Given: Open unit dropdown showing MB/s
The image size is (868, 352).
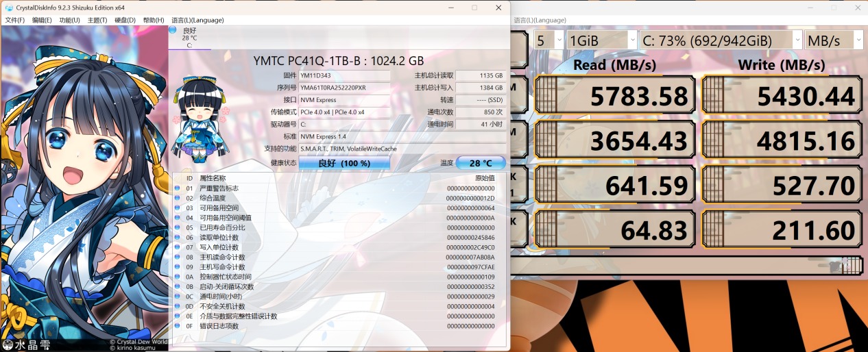Looking at the screenshot, I should (834, 40).
